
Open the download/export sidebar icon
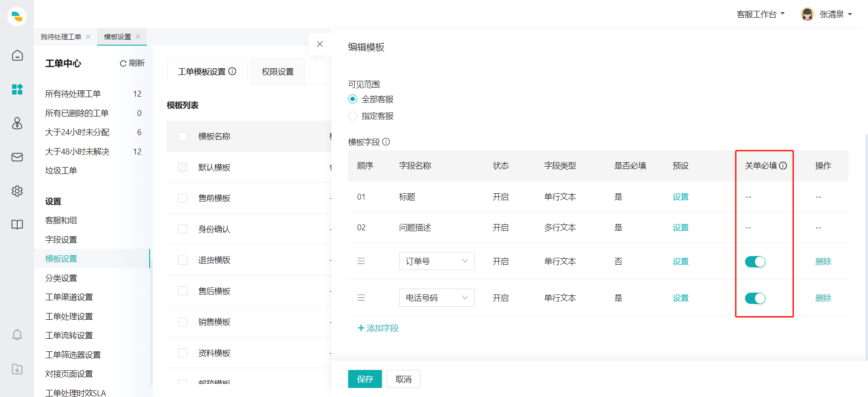pos(17,369)
